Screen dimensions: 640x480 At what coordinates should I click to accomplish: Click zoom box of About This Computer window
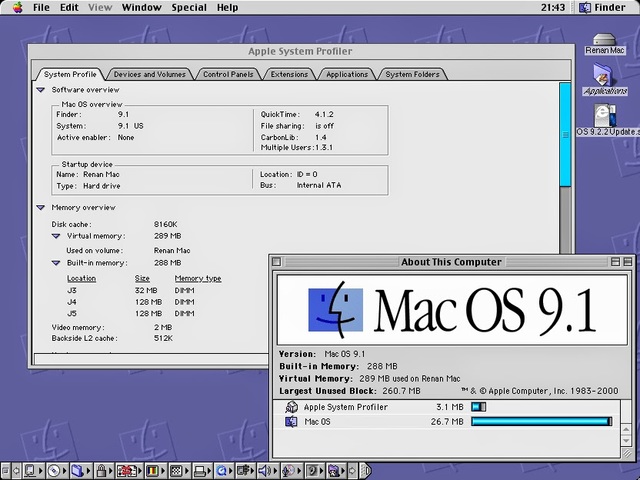[615, 262]
